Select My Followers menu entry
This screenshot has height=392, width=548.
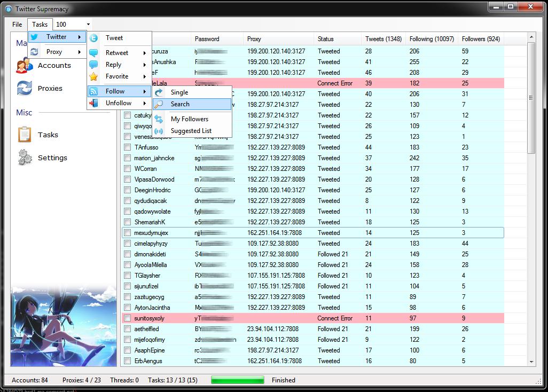point(192,119)
